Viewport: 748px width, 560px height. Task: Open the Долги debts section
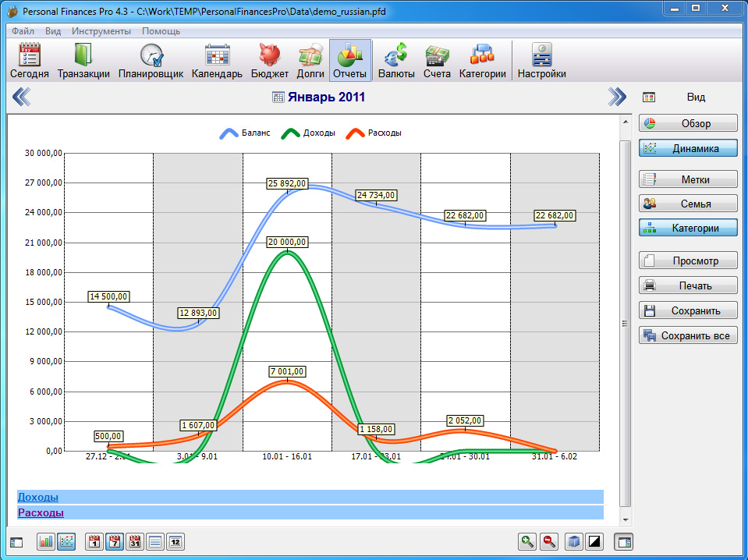point(310,62)
